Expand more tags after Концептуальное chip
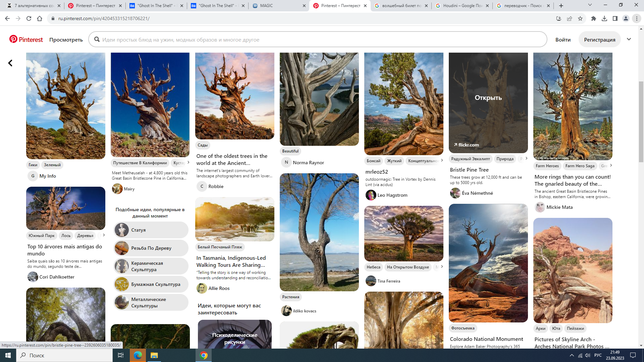This screenshot has height=362, width=644. 442,161
